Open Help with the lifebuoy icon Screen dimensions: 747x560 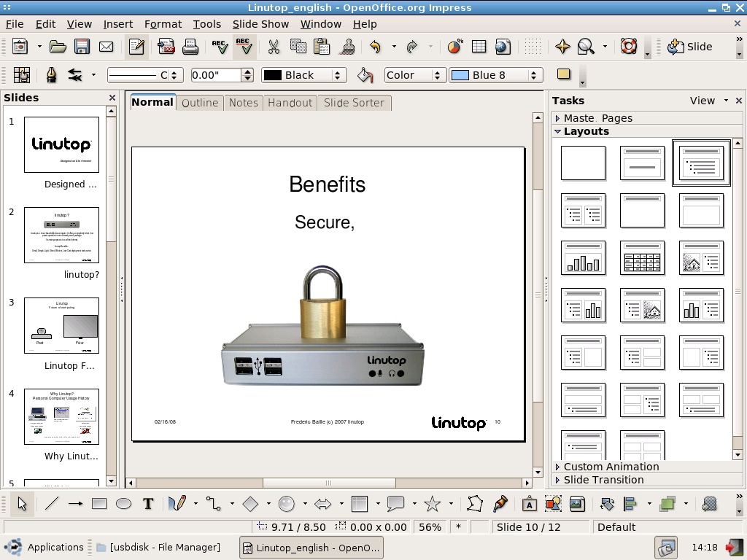point(628,47)
